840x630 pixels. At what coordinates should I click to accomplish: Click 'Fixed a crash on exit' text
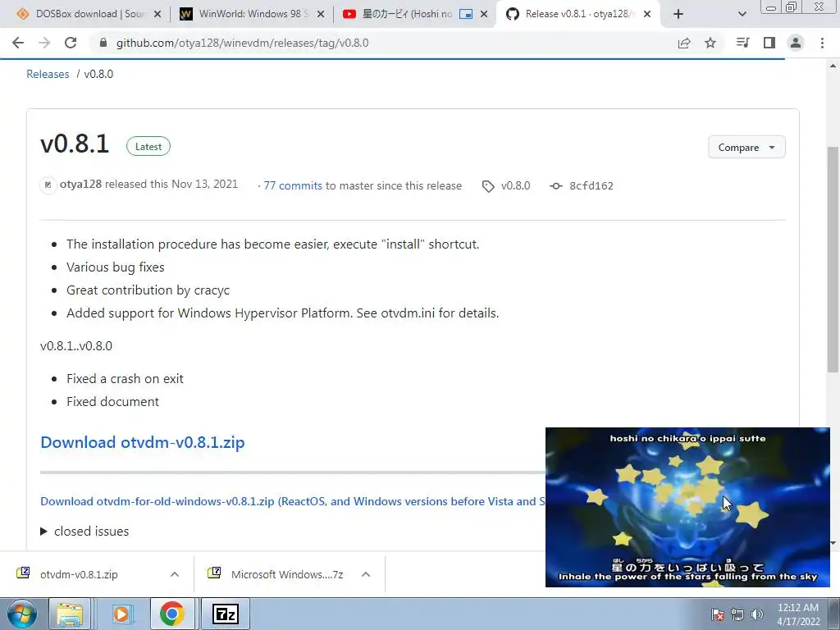(125, 379)
